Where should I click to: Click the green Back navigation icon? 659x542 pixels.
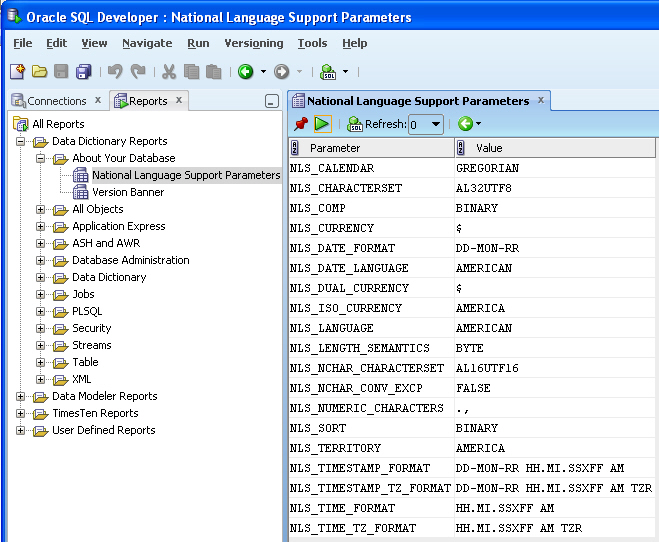pos(245,71)
